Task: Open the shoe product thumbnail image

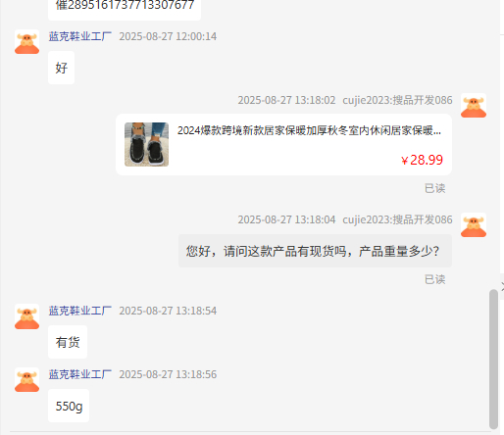Action: coord(146,144)
